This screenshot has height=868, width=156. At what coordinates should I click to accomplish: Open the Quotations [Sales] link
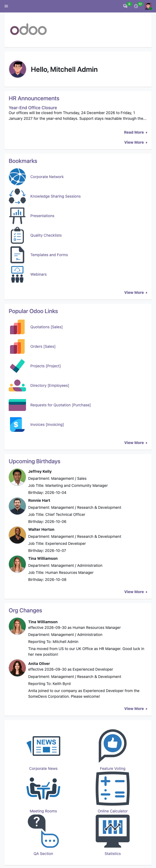click(46, 327)
